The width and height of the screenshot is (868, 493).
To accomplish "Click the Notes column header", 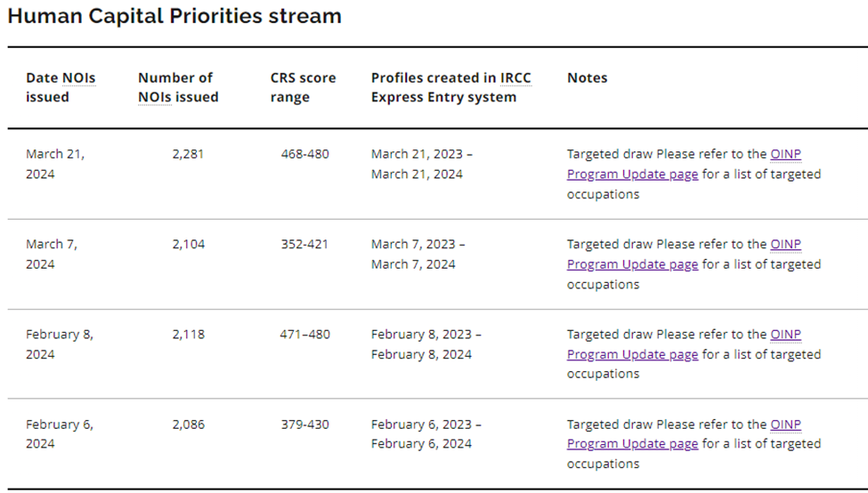I will coord(587,77).
